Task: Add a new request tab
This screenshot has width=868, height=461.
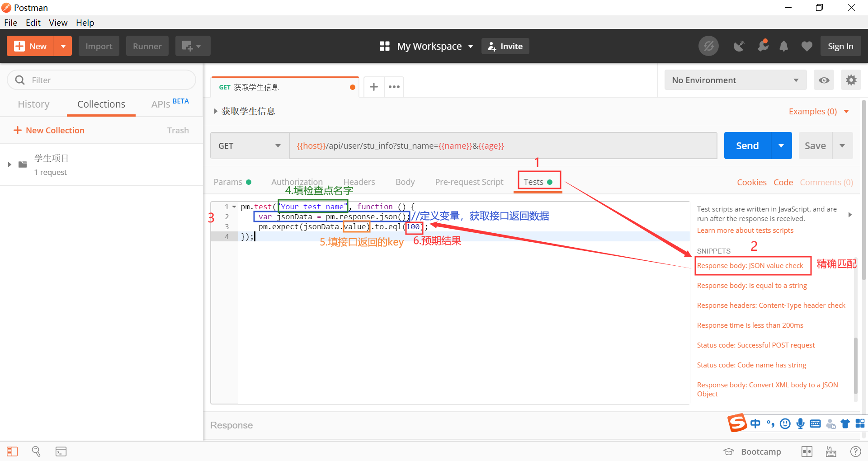Action: coord(374,87)
